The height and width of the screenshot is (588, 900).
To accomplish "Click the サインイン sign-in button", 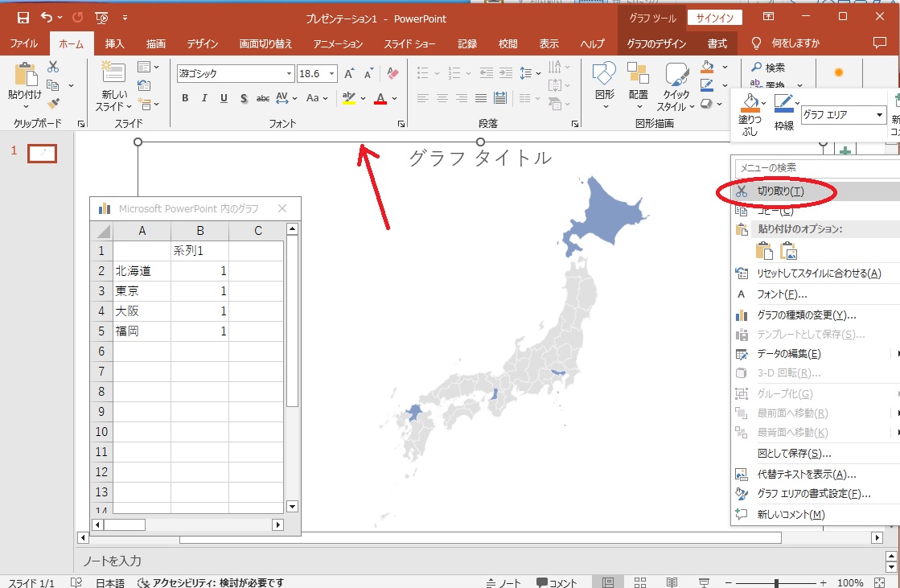I will click(x=715, y=18).
